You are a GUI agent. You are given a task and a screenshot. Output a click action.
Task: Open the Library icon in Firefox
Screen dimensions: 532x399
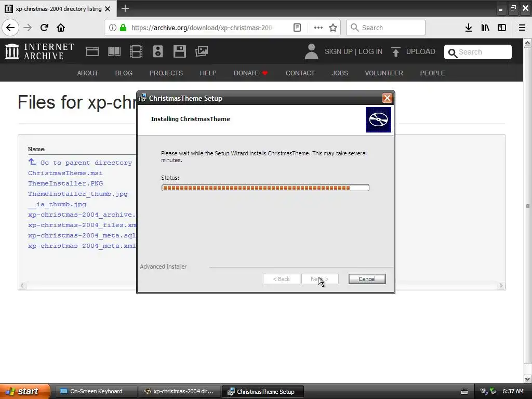click(x=485, y=28)
